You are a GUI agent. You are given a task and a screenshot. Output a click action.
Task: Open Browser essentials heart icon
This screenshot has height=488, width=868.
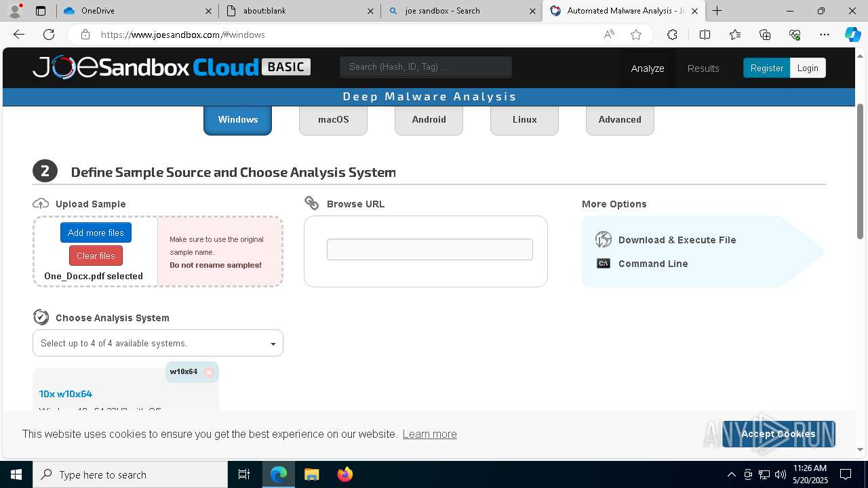795,35
